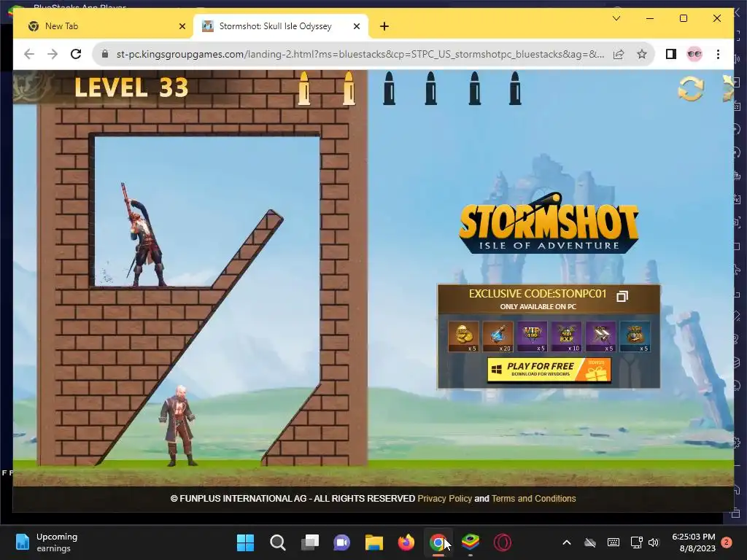Open the OneDrive tray icon
The height and width of the screenshot is (560, 747).
click(x=589, y=542)
